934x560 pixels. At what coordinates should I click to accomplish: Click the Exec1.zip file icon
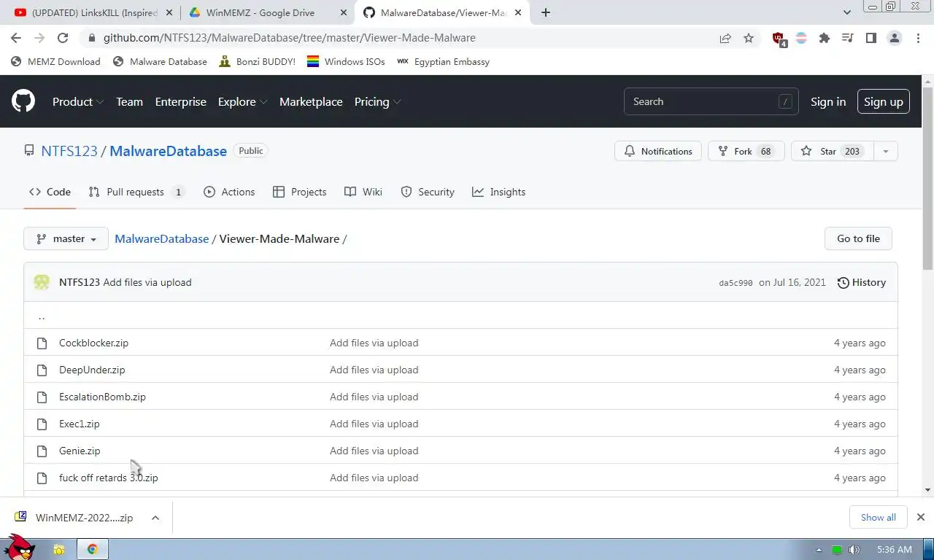[x=42, y=424]
